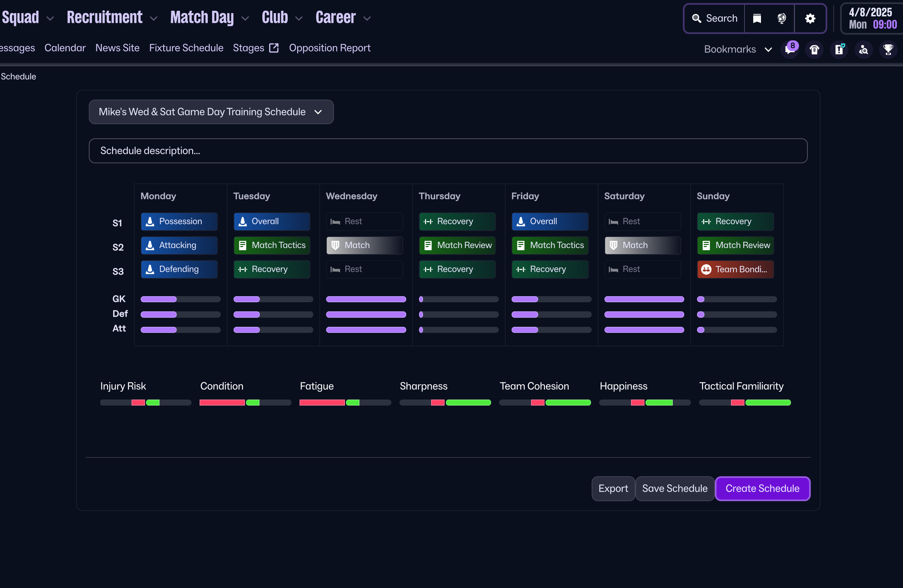Open the starred alert card icon

pos(839,50)
